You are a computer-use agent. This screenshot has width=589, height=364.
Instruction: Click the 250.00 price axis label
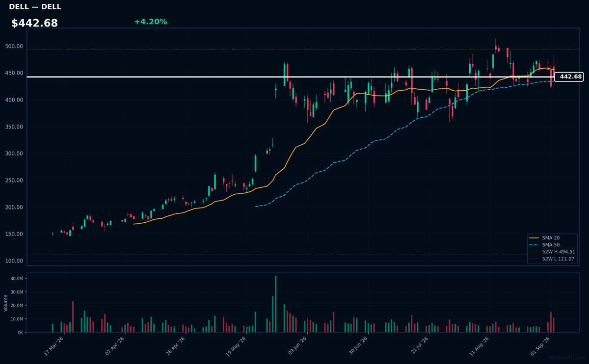click(x=14, y=181)
